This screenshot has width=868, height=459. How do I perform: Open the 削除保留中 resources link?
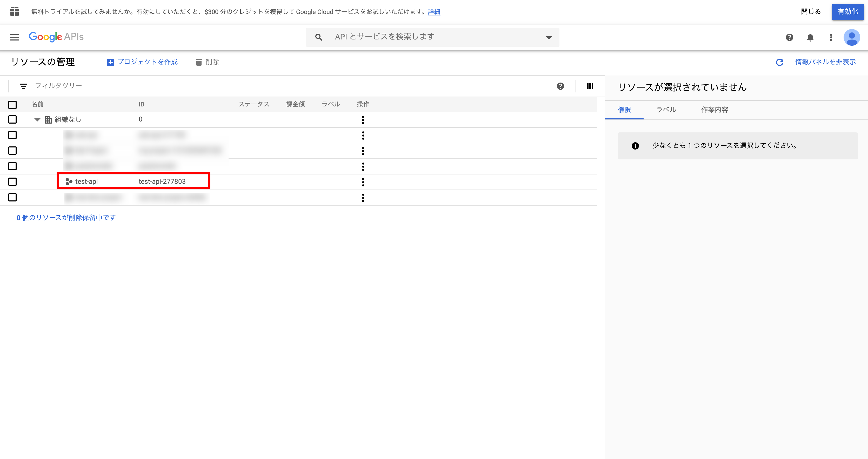click(x=66, y=218)
